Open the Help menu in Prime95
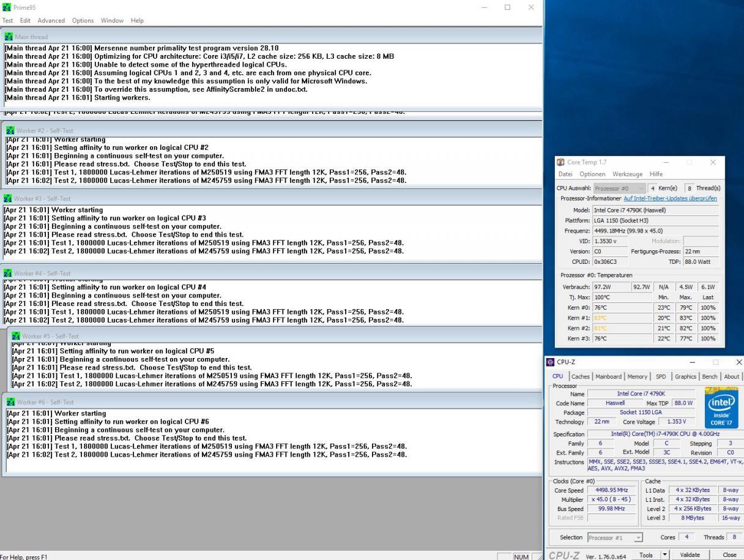The height and width of the screenshot is (560, 744). point(137,20)
